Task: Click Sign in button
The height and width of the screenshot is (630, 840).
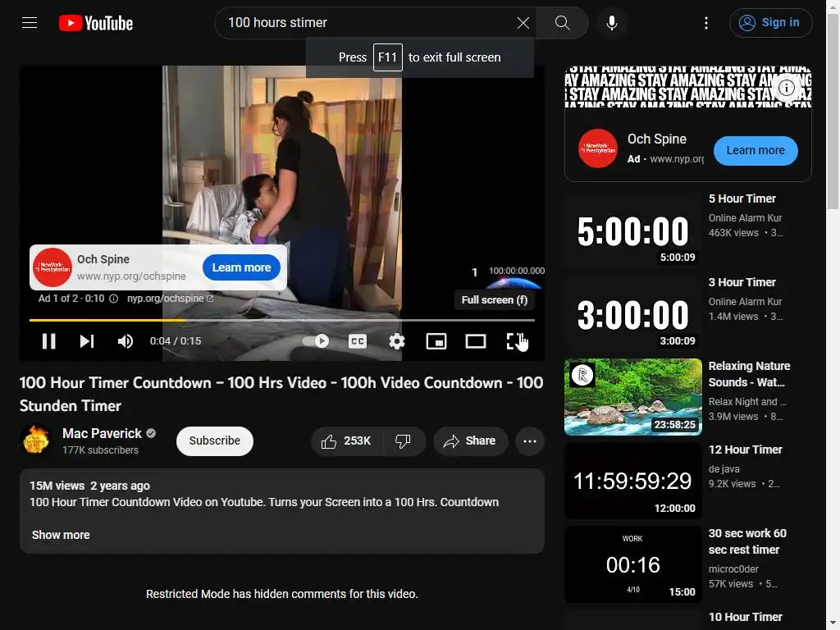Action: click(x=770, y=22)
